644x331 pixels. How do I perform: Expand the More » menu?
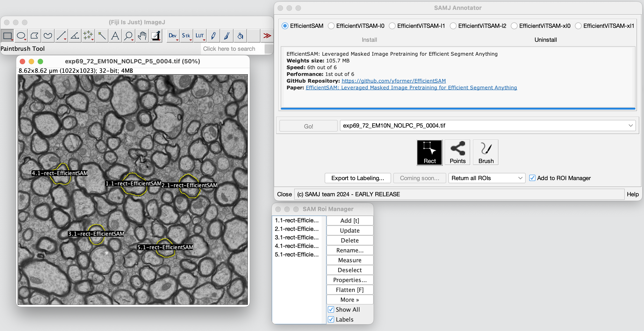[350, 300]
